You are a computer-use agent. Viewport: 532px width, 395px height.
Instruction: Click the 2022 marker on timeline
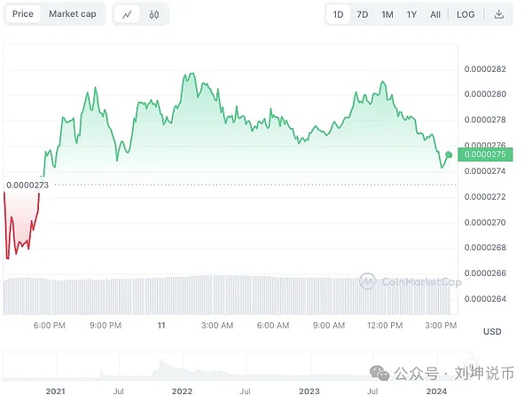(183, 389)
